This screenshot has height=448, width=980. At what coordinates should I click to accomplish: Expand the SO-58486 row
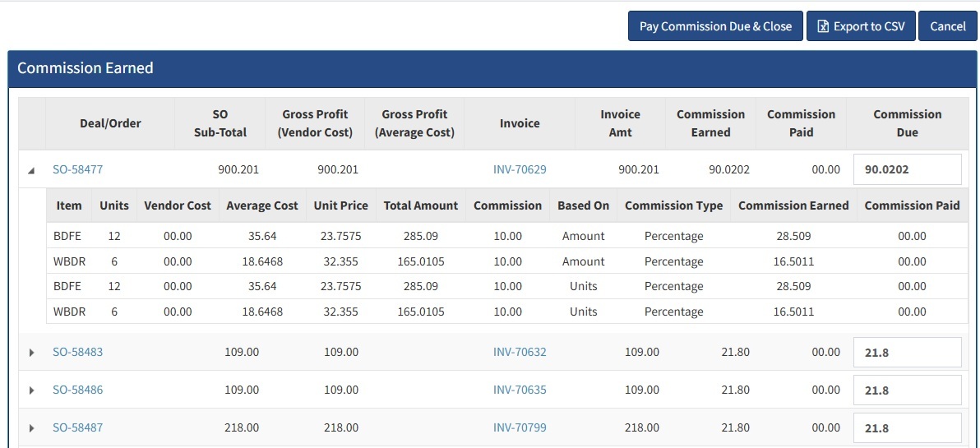32,390
